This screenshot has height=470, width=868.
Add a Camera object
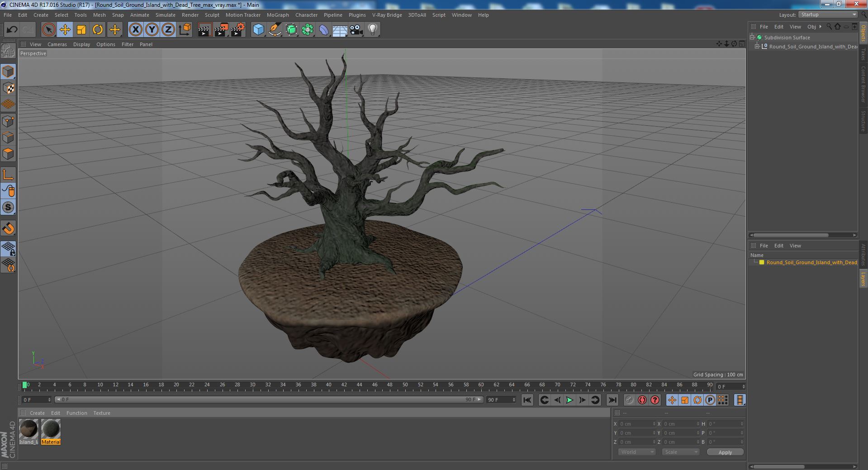tap(356, 30)
